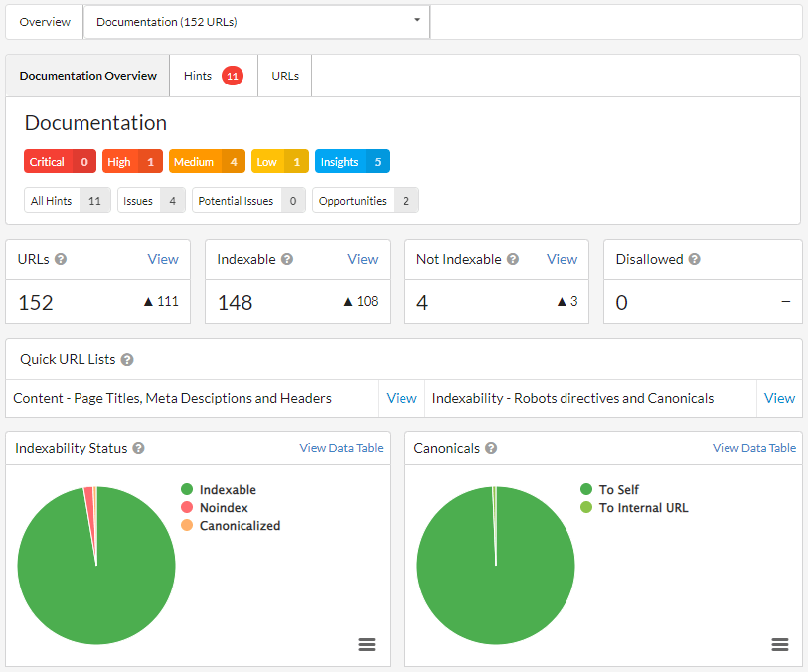808x672 pixels.
Task: Select the Overview tab at top
Action: point(45,22)
